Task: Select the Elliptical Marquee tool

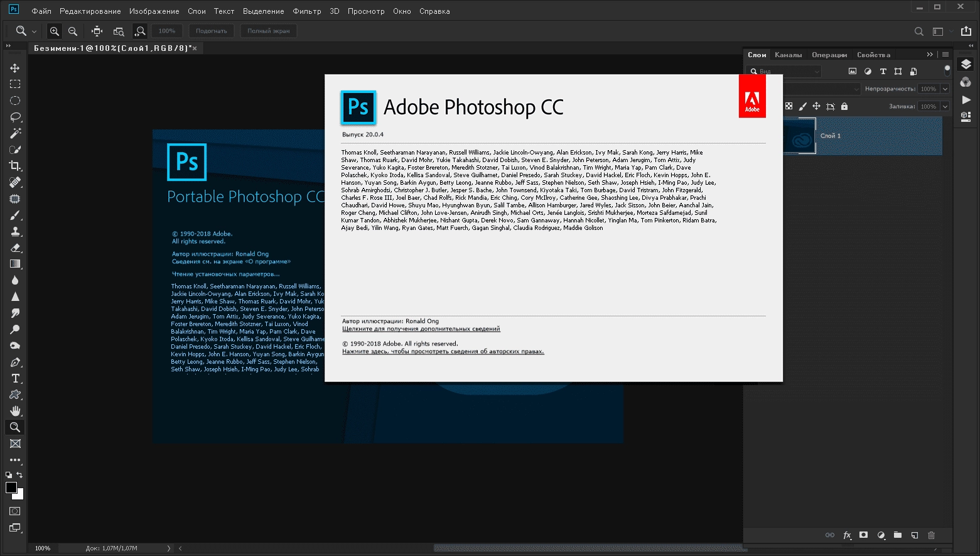Action: tap(15, 101)
